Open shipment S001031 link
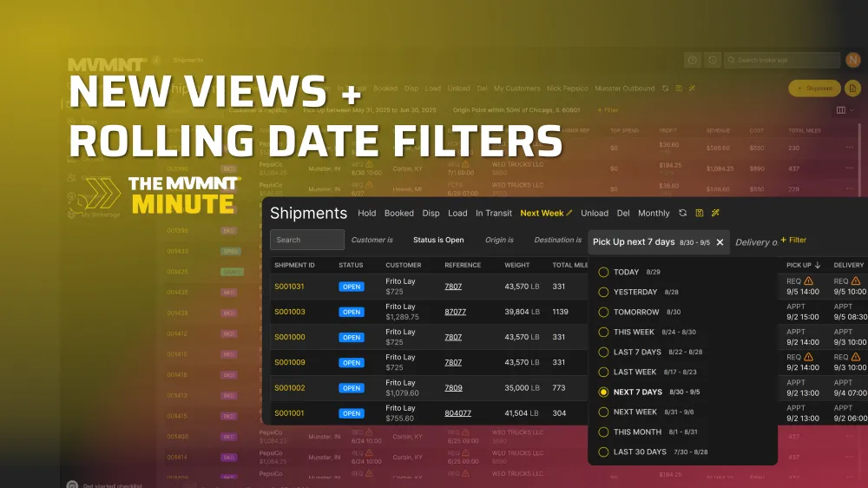Viewport: 868px width, 488px height. 289,287
